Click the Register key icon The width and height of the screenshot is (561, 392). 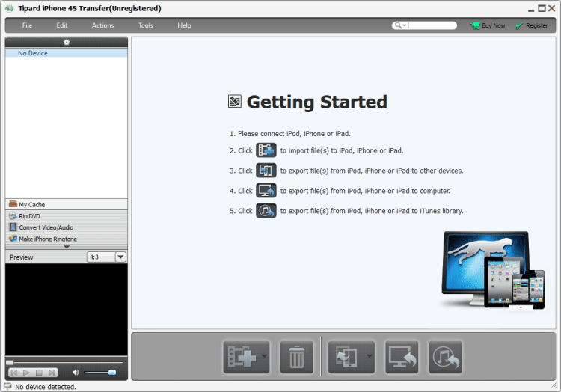[x=519, y=26]
